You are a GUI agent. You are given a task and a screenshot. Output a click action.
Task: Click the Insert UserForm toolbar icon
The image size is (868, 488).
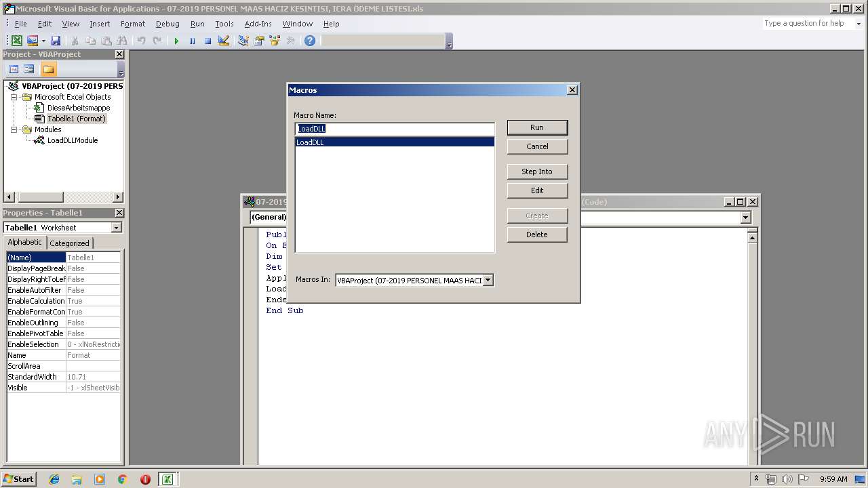[x=32, y=41]
